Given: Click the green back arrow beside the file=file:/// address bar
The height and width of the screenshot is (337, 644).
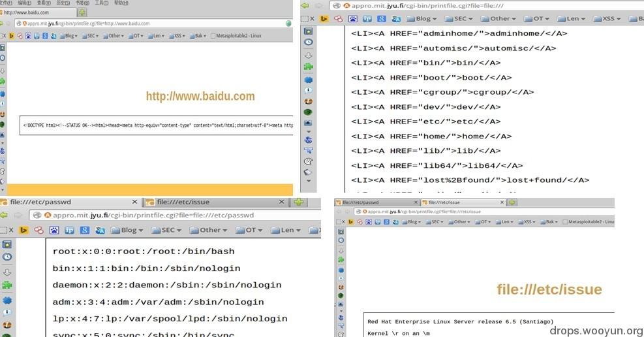Looking at the screenshot, I should coord(305,6).
